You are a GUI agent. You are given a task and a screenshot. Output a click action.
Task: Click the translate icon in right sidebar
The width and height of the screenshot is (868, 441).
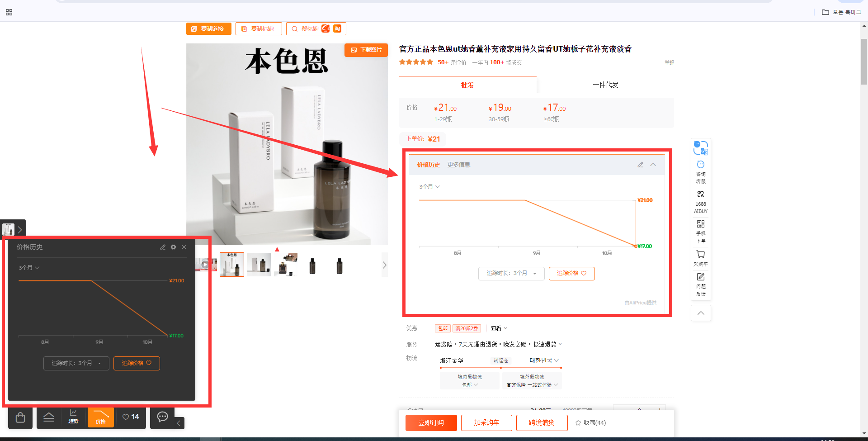701,148
